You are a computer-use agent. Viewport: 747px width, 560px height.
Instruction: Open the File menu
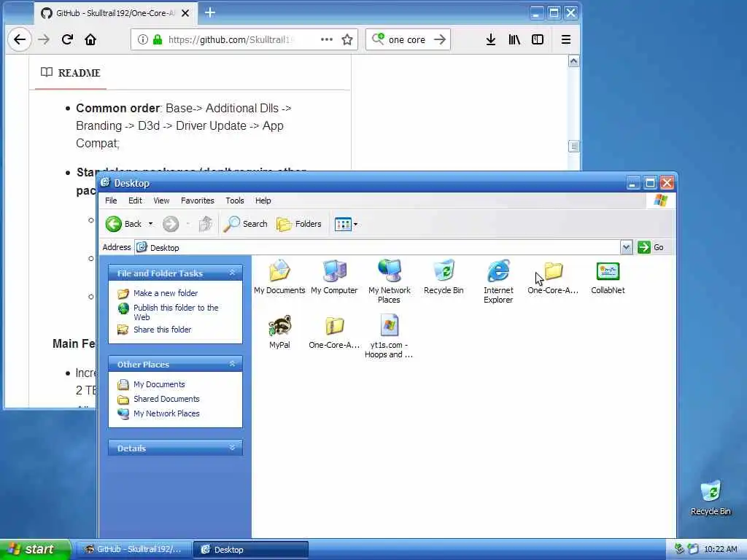point(111,201)
